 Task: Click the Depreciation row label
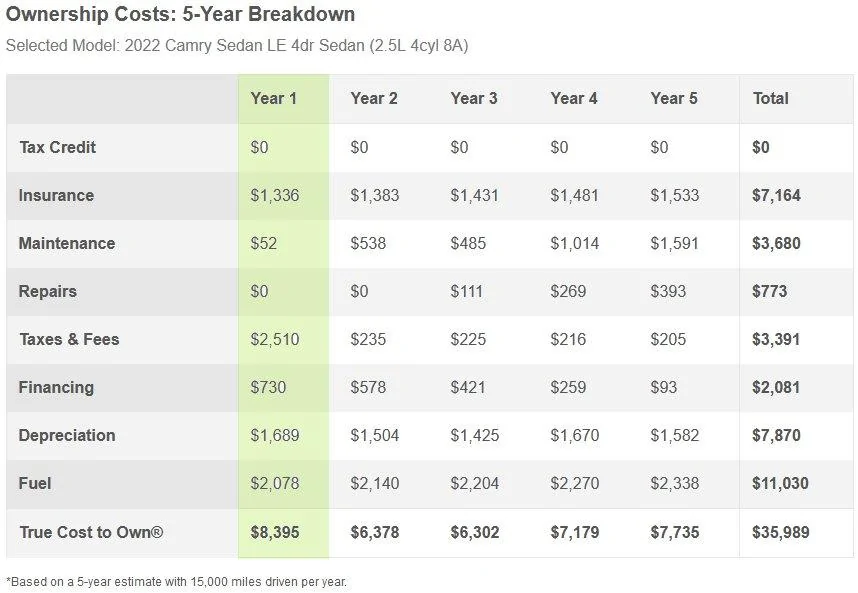pyautogui.click(x=67, y=435)
